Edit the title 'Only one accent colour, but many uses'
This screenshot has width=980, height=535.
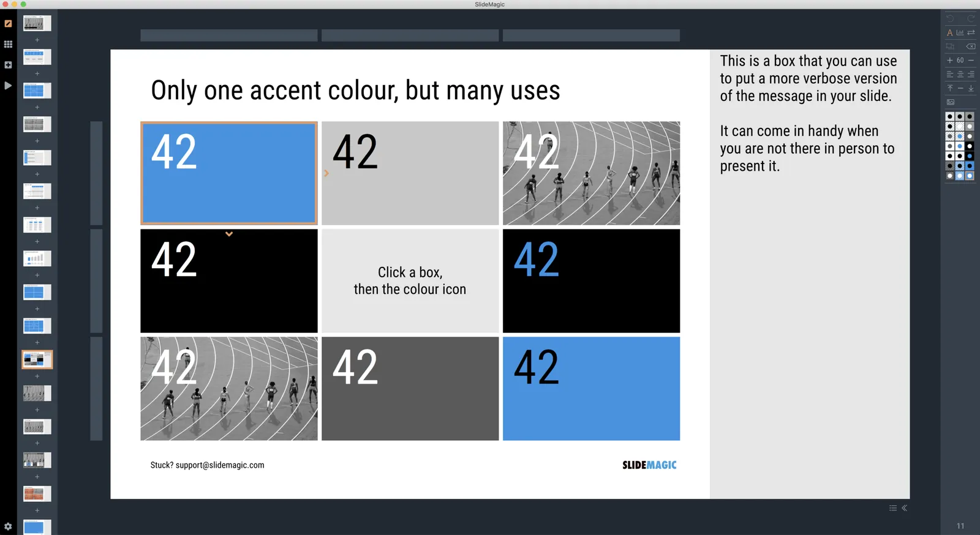(355, 91)
